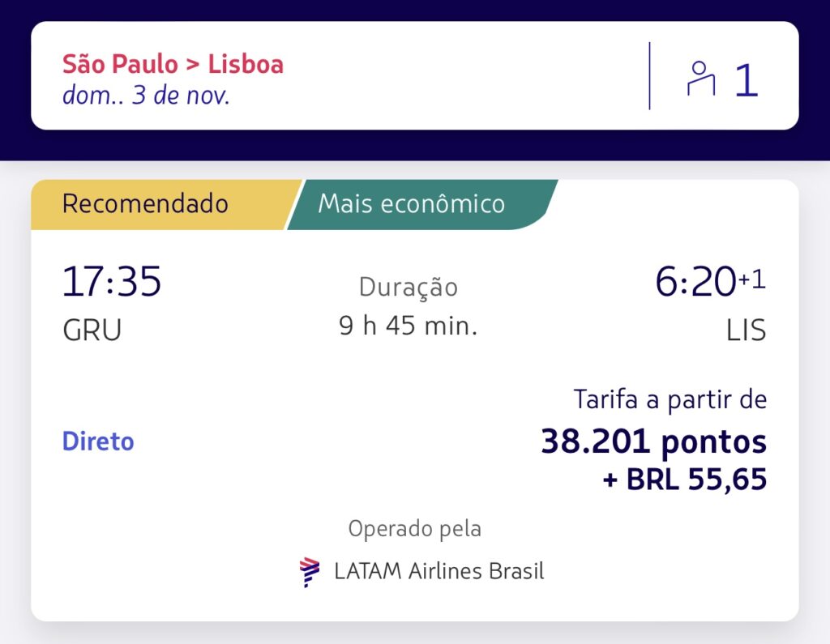
Task: Tap the São Paulo > Lisboa route
Action: 173,64
